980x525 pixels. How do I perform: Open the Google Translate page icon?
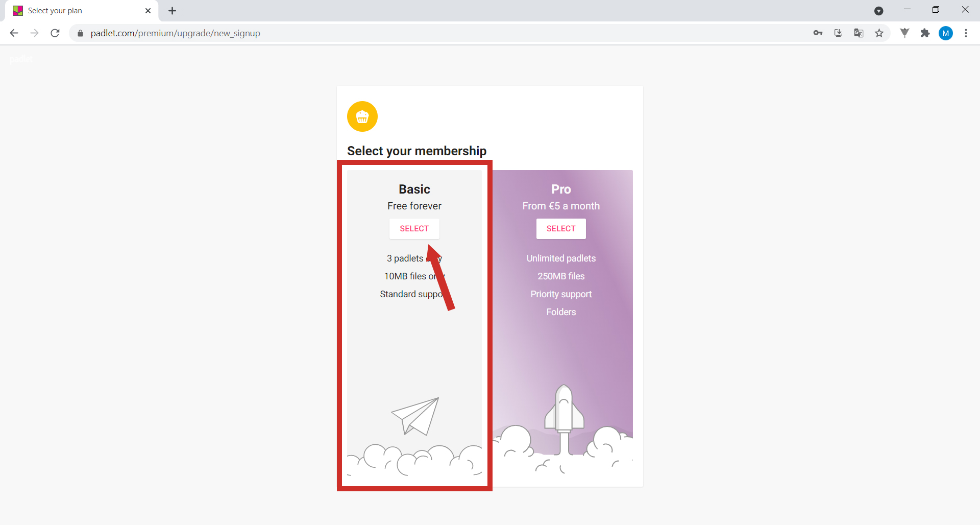859,33
